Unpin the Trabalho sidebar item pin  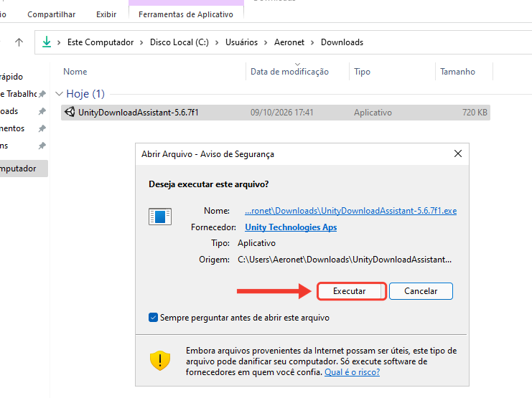pos(42,94)
